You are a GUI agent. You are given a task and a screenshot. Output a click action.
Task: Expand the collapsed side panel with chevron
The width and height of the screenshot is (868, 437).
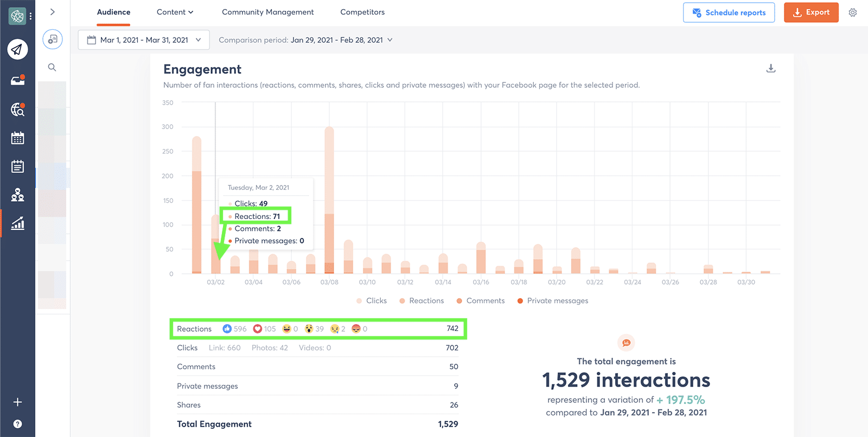click(x=52, y=12)
